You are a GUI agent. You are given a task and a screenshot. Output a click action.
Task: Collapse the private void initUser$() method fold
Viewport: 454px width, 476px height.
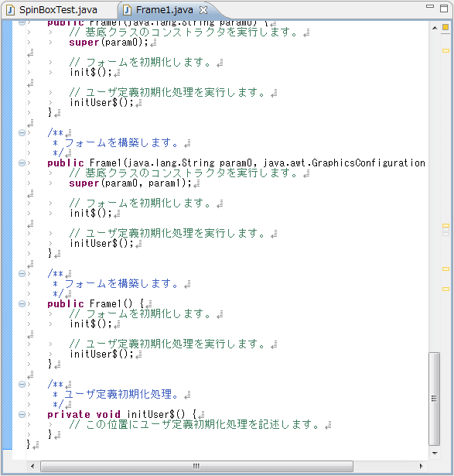[22, 414]
